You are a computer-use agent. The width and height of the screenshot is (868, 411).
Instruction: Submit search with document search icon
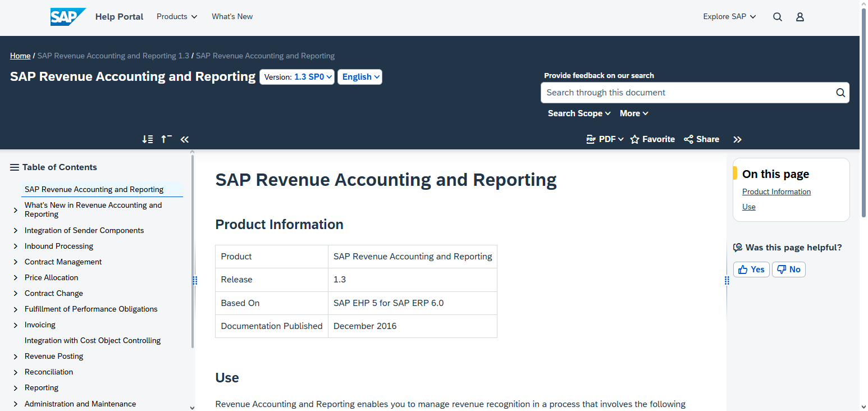tap(840, 93)
